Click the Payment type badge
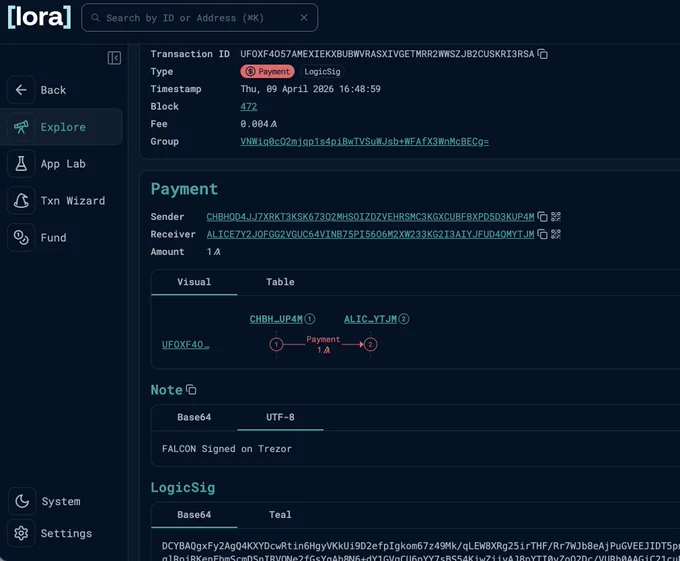Viewport: 680px width, 561px height. point(268,72)
